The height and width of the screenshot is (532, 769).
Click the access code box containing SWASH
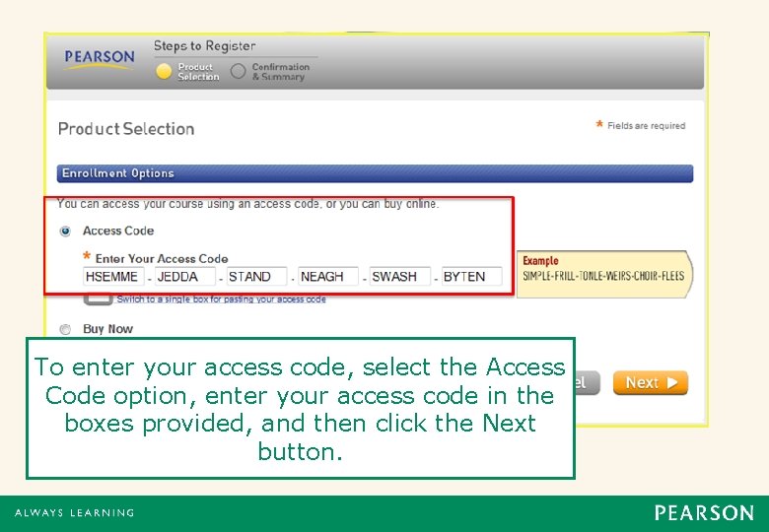coord(400,277)
